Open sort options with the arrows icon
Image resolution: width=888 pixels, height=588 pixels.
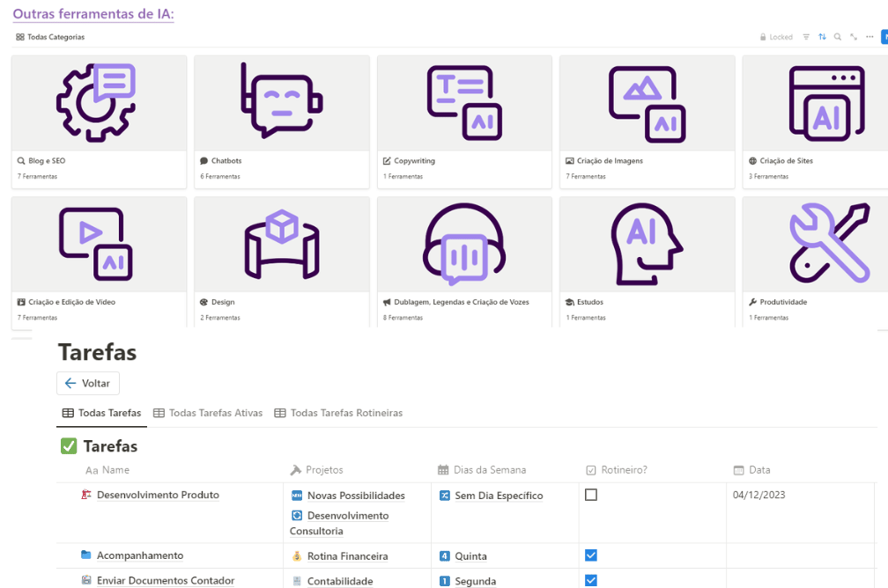click(822, 37)
